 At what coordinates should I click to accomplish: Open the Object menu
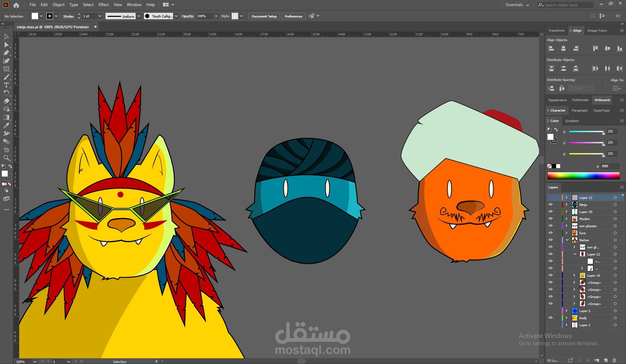point(58,5)
